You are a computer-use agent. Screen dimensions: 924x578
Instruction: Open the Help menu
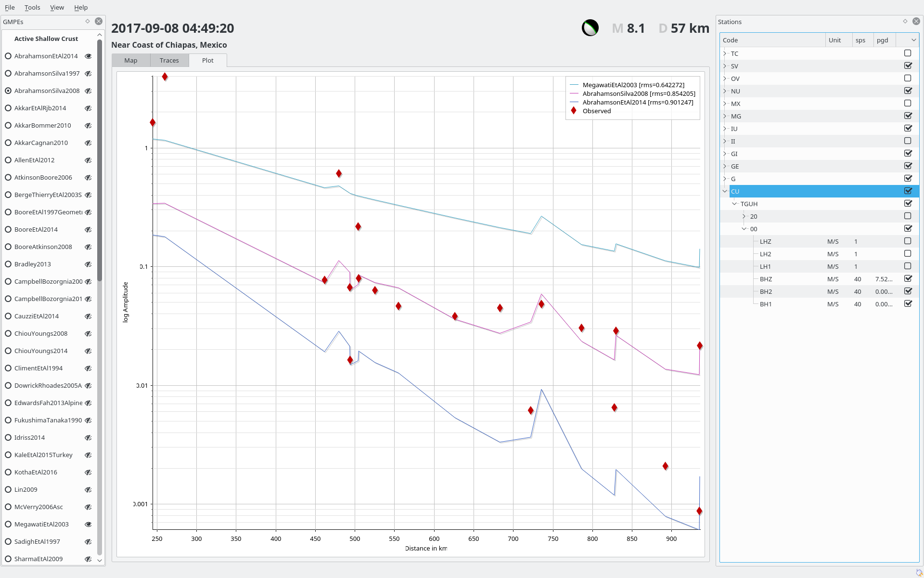coord(81,7)
